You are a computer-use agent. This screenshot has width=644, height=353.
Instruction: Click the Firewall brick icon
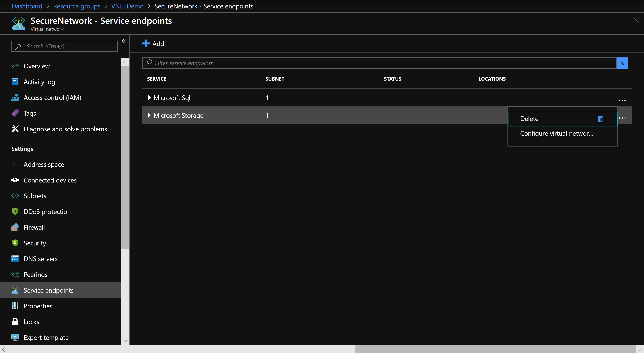point(15,227)
